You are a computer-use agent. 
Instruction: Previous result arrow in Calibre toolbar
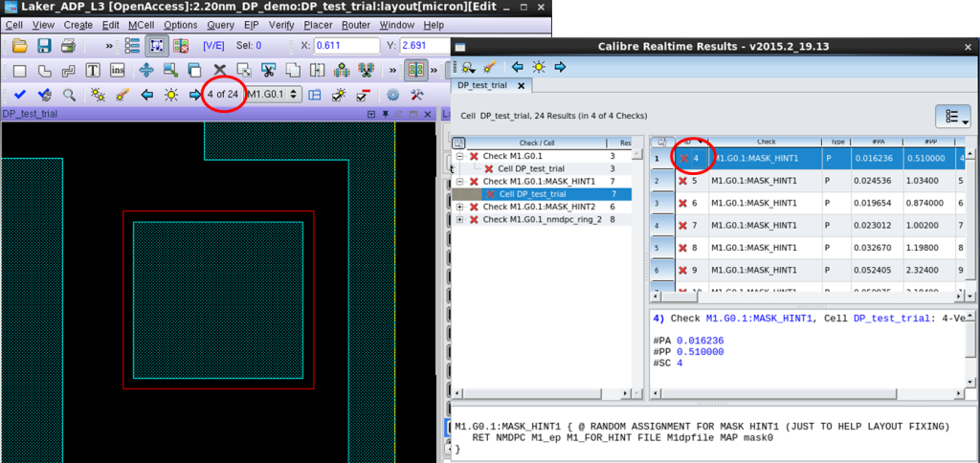(518, 67)
